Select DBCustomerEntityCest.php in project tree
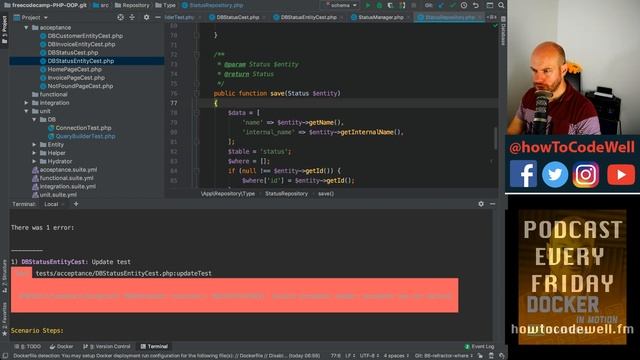This screenshot has height=360, width=640. [x=85, y=36]
